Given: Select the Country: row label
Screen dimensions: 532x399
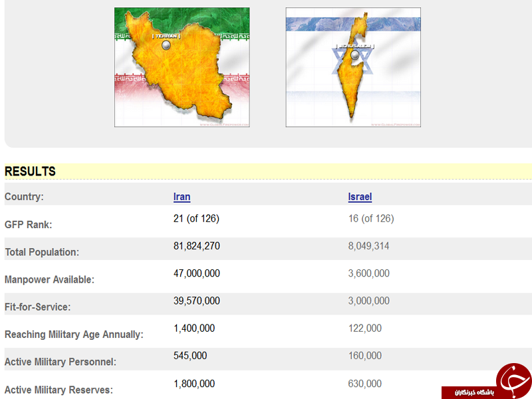Looking at the screenshot, I should pos(24,197).
